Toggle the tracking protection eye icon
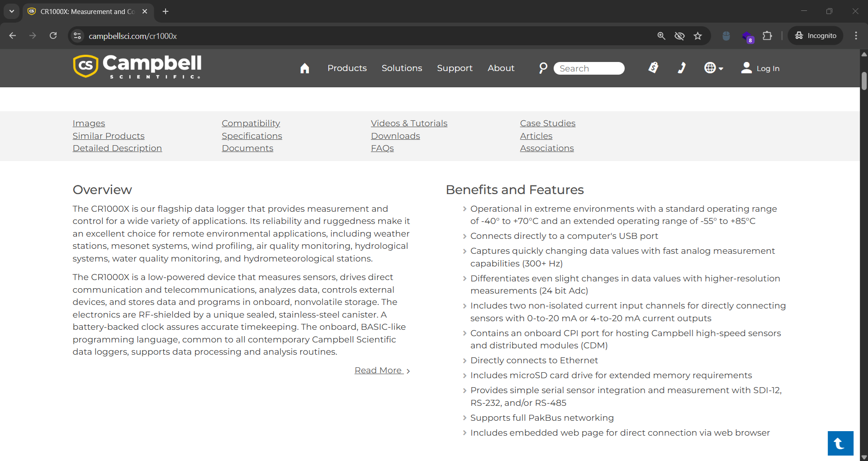This screenshot has height=461, width=868. [x=679, y=36]
